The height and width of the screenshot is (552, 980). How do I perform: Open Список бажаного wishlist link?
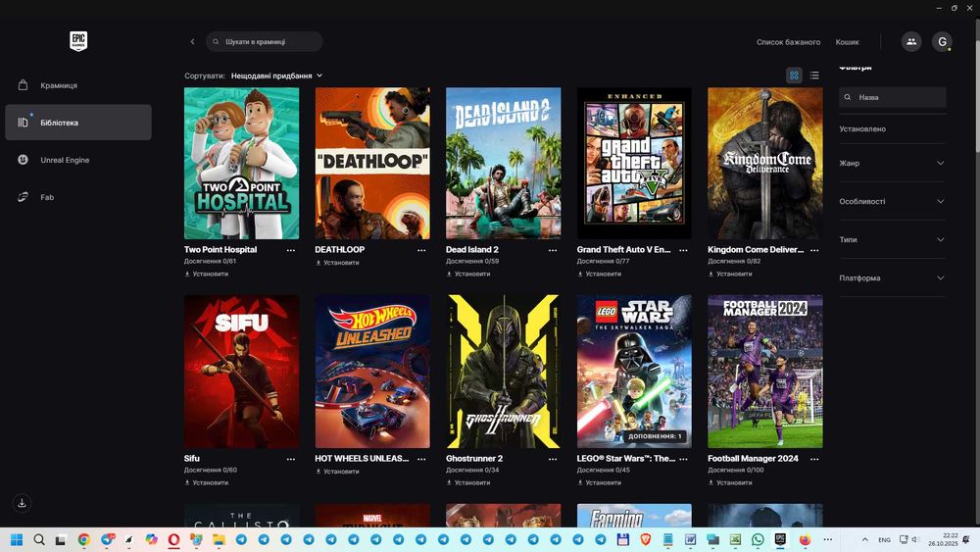click(788, 42)
